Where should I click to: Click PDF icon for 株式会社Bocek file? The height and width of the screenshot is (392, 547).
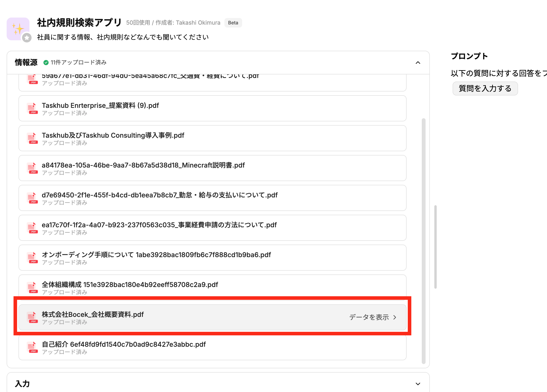(32, 318)
